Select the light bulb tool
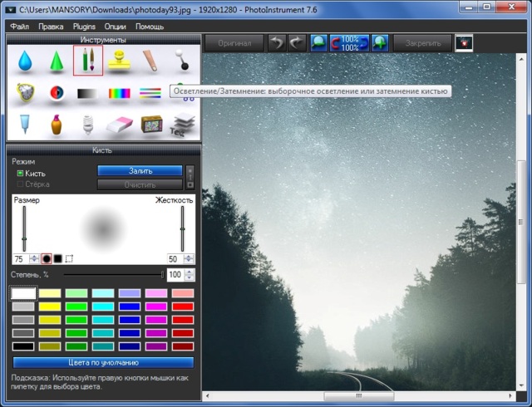532x407 pixels. click(x=88, y=126)
